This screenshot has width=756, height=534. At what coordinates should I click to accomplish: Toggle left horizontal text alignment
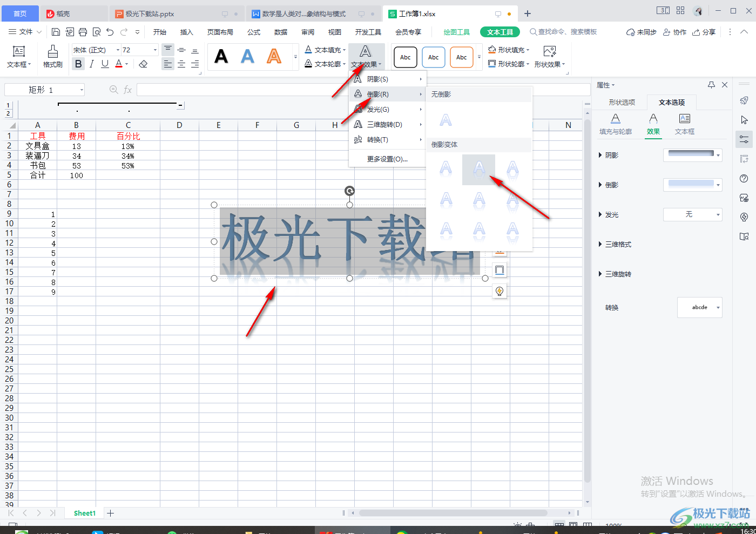(x=168, y=64)
